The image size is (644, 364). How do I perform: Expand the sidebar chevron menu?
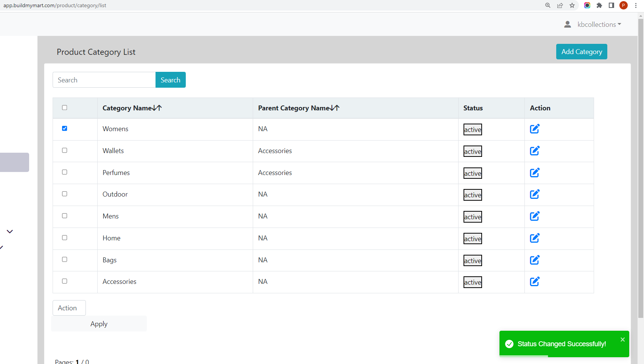click(10, 231)
